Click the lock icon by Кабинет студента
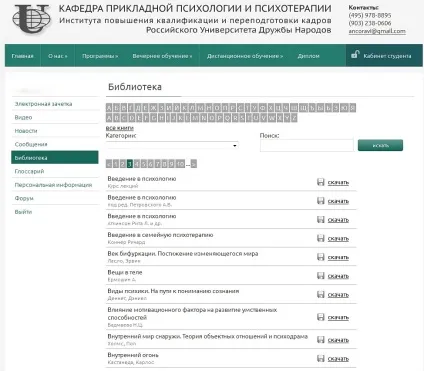The height and width of the screenshot is (371, 424). (355, 54)
